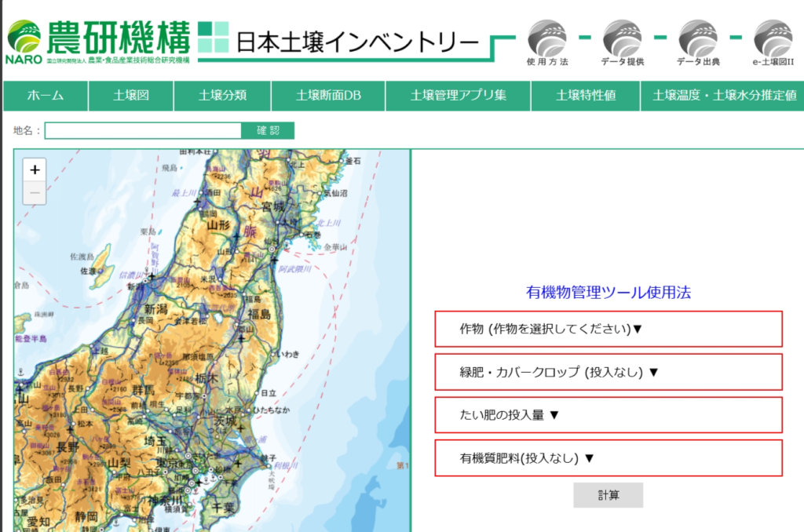The height and width of the screenshot is (532, 804).
Task: Select the 土壌管理アプリ集 menu
Action: coord(458,96)
